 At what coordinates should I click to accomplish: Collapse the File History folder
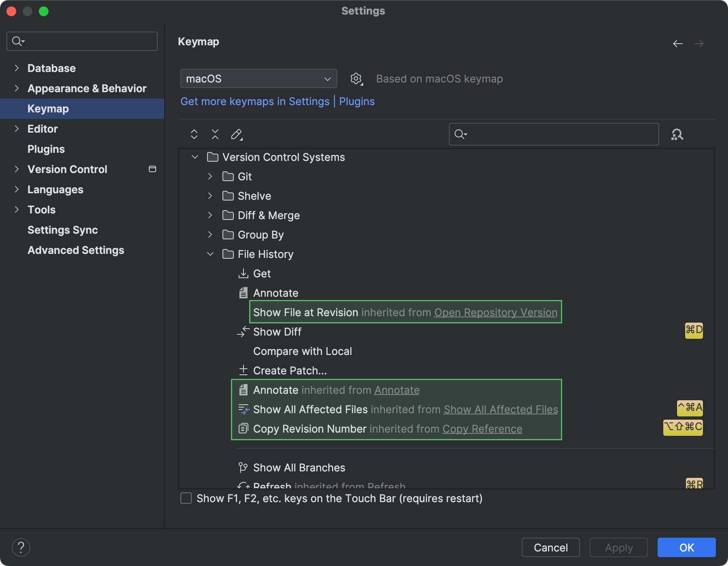tap(210, 254)
